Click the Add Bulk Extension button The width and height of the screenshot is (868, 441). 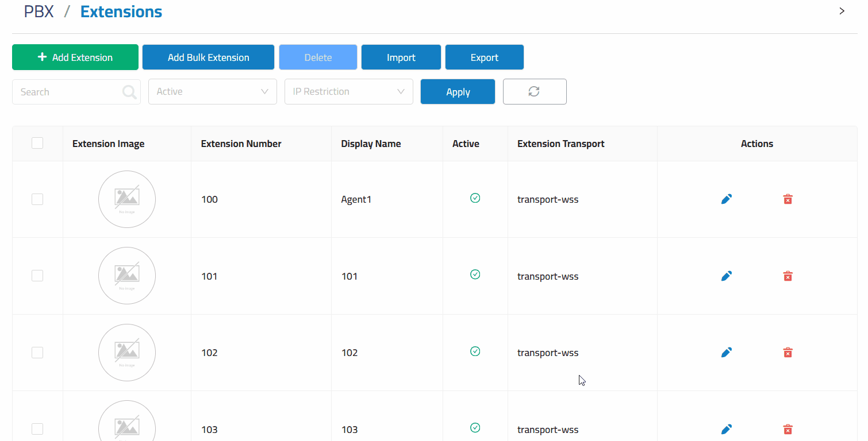(x=208, y=57)
